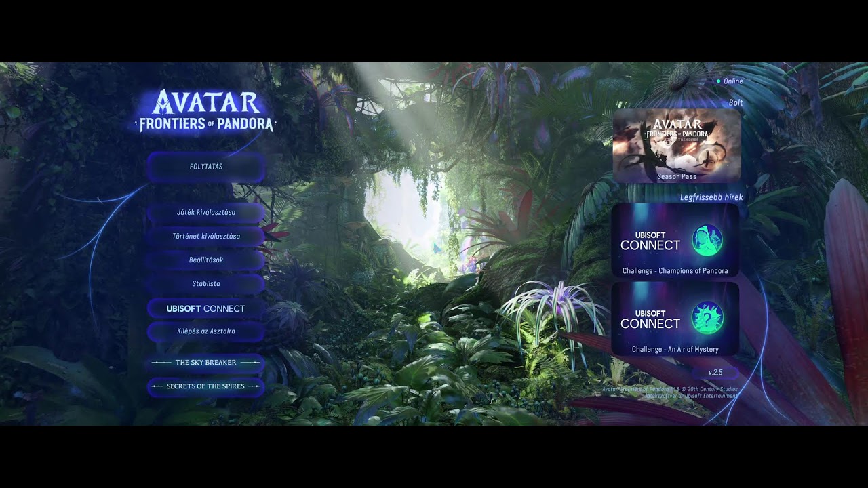Click the question mark mystery challenge icon
Screen dimensions: 868x488
click(x=707, y=319)
